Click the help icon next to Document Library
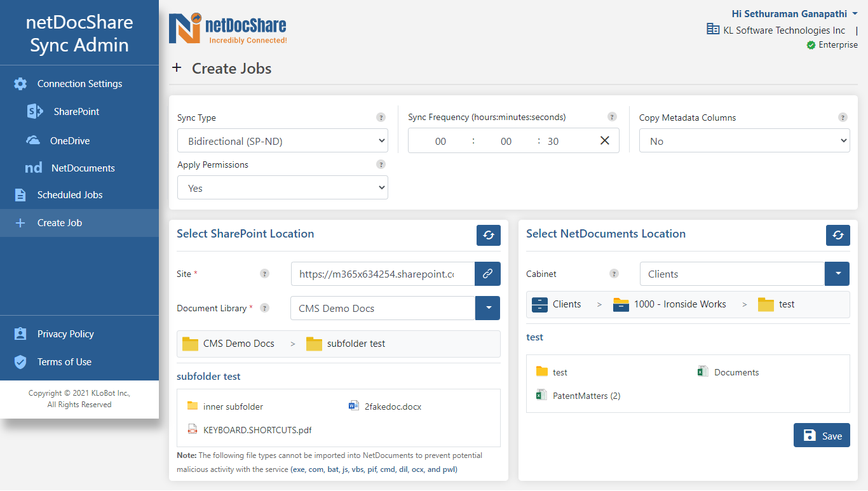Image resolution: width=868 pixels, height=491 pixels. [x=264, y=308]
